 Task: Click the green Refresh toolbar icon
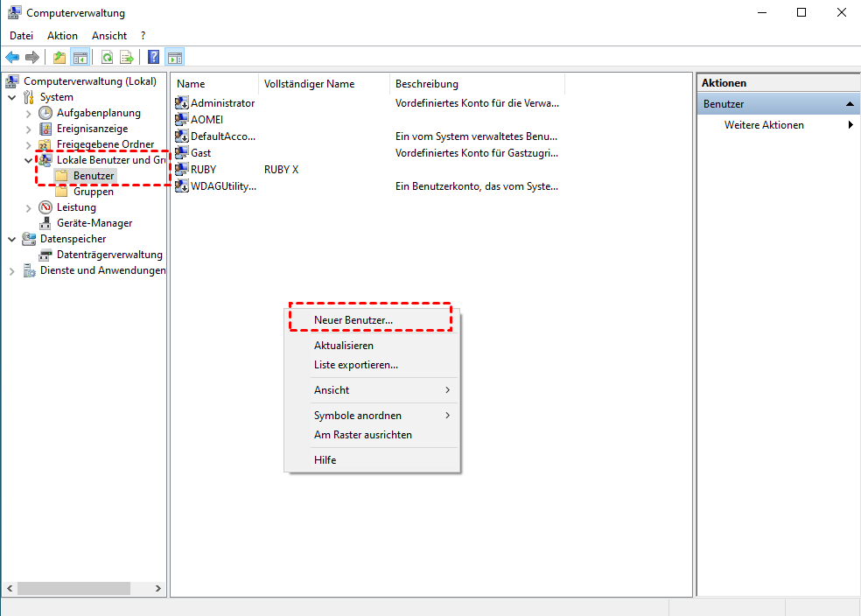[x=108, y=57]
